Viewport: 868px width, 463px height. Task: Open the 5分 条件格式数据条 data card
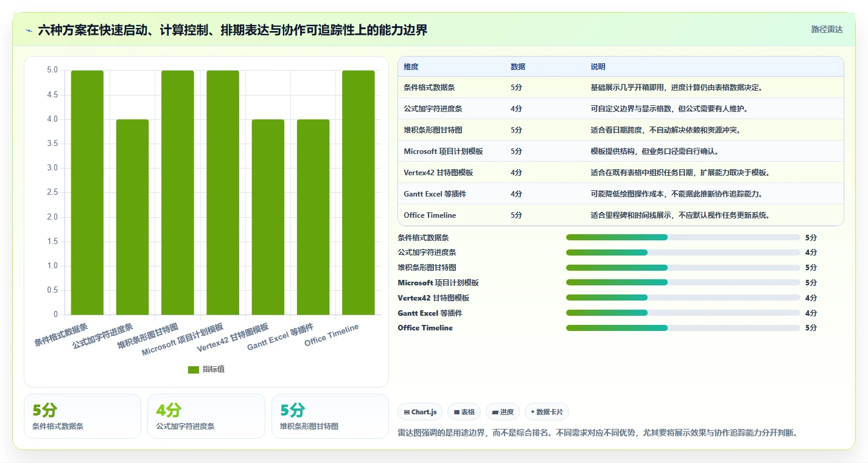[x=82, y=416]
